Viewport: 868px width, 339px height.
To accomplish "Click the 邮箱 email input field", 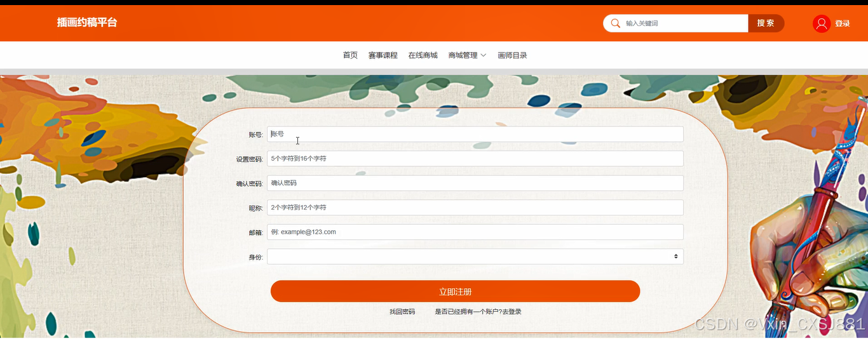I will click(475, 232).
